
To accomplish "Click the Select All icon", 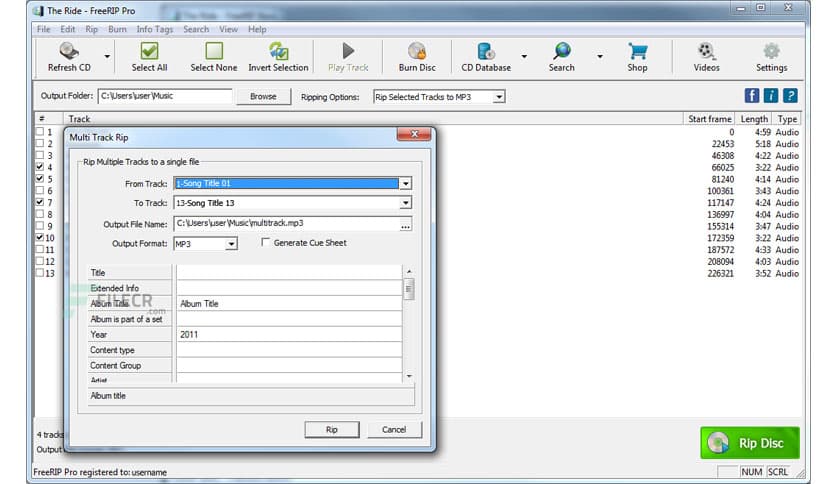I will click(149, 51).
